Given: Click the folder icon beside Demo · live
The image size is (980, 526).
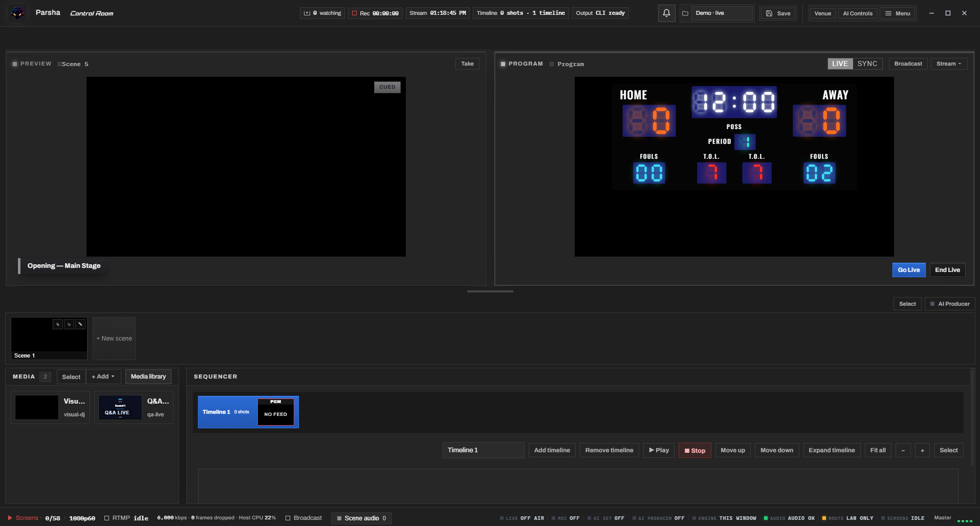Looking at the screenshot, I should coord(685,13).
